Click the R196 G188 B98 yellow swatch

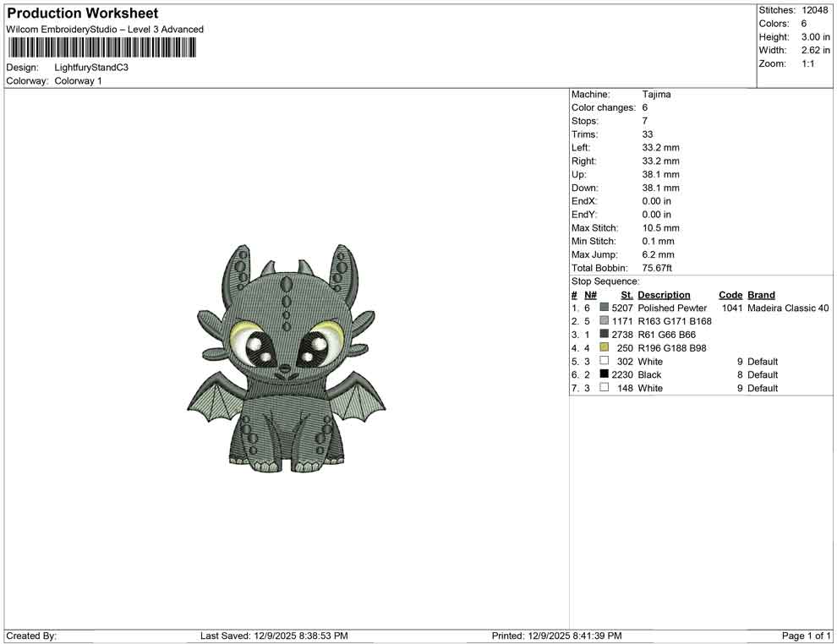click(604, 347)
